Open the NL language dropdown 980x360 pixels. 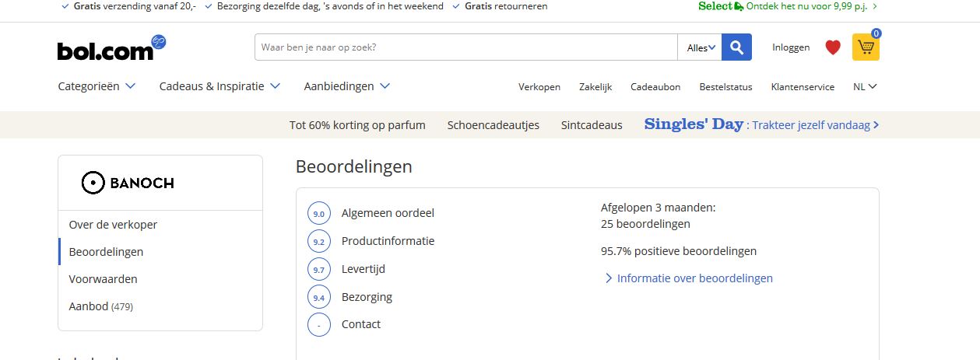[x=866, y=87]
